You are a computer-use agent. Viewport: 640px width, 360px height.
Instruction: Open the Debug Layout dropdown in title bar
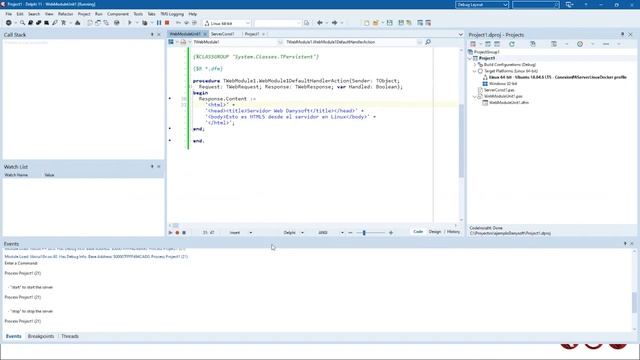(x=482, y=4)
